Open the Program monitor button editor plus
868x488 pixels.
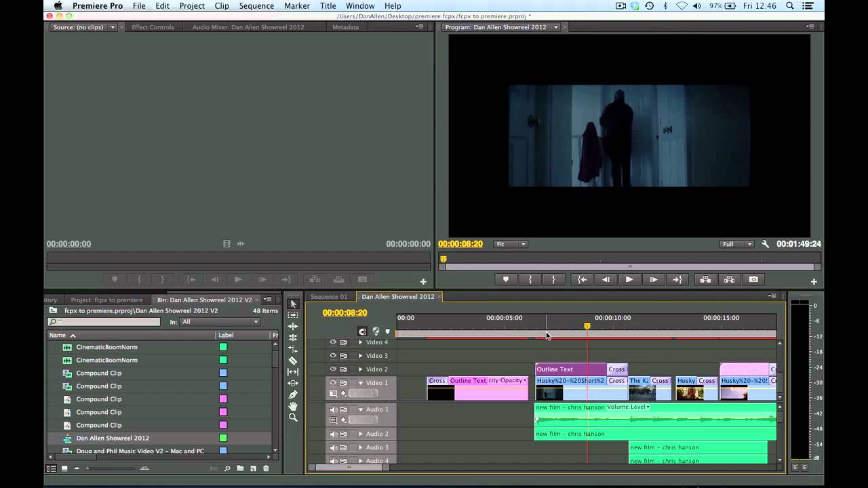coord(814,281)
